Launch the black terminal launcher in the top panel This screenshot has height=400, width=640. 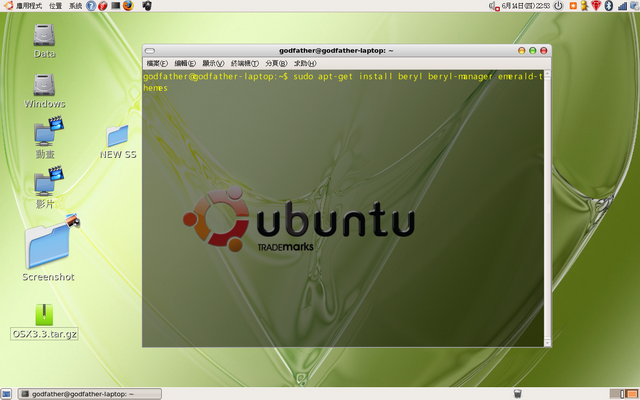116,6
